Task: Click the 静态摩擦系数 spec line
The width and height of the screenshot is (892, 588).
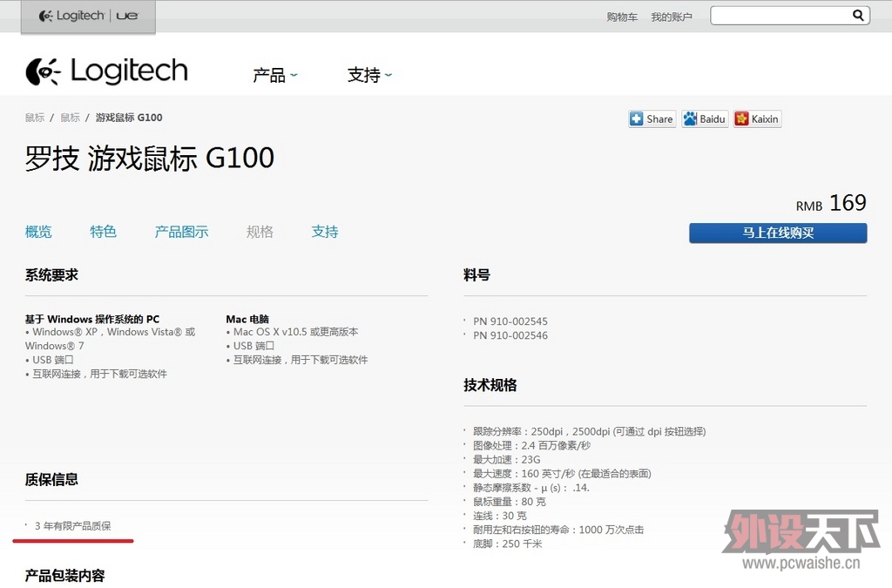Action: [x=531, y=487]
